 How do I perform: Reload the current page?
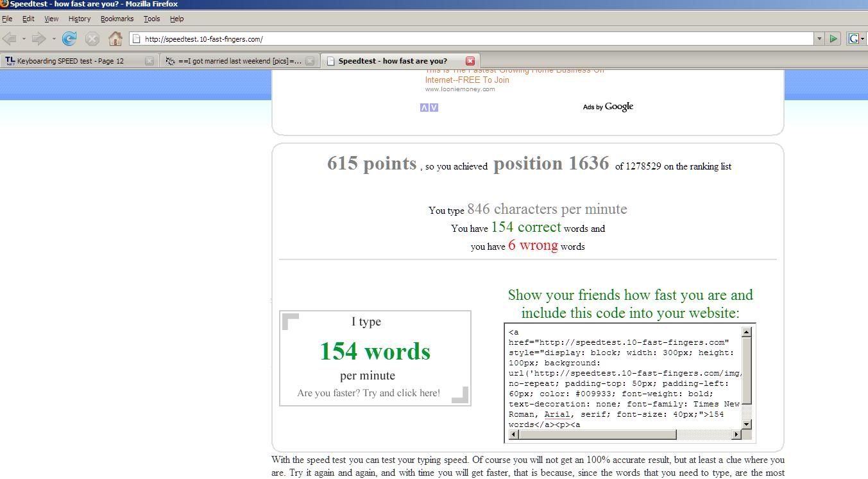click(69, 39)
